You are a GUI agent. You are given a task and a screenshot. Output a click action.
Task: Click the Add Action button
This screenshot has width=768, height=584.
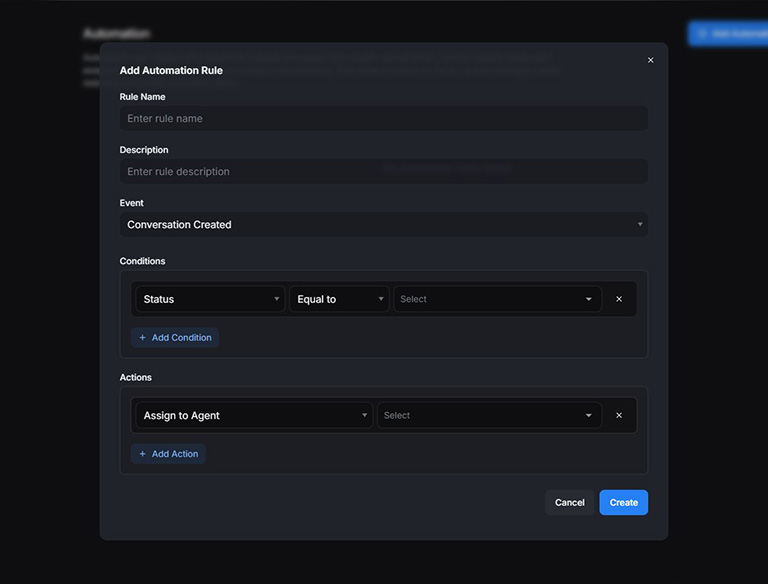168,454
